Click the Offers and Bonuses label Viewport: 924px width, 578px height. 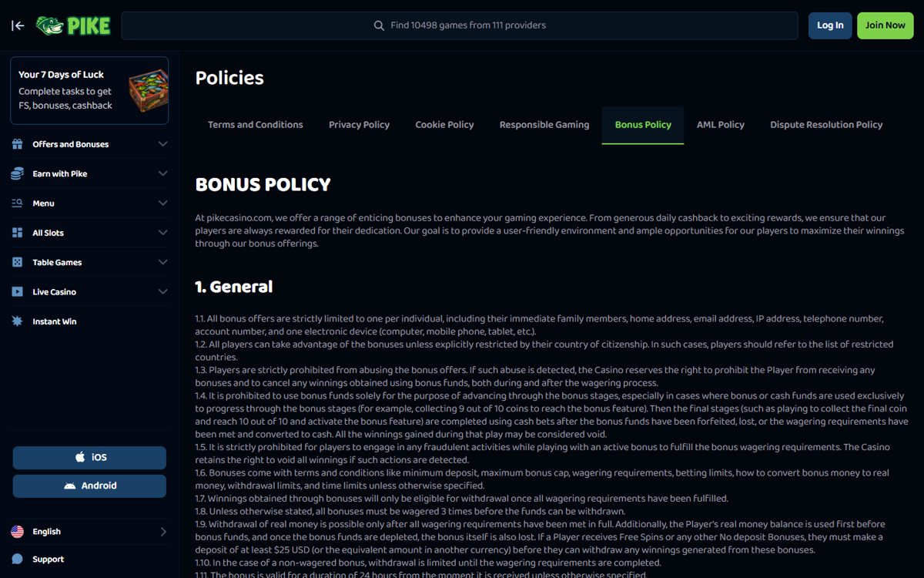tap(71, 144)
